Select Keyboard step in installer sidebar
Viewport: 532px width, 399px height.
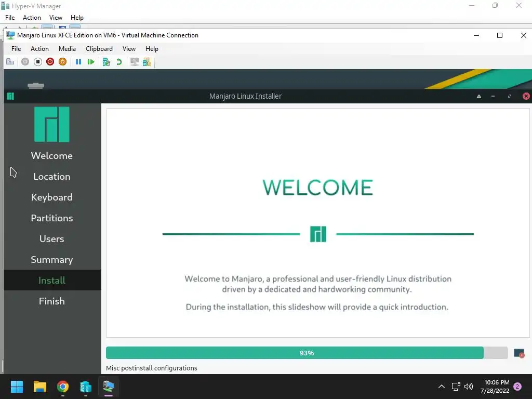(52, 197)
